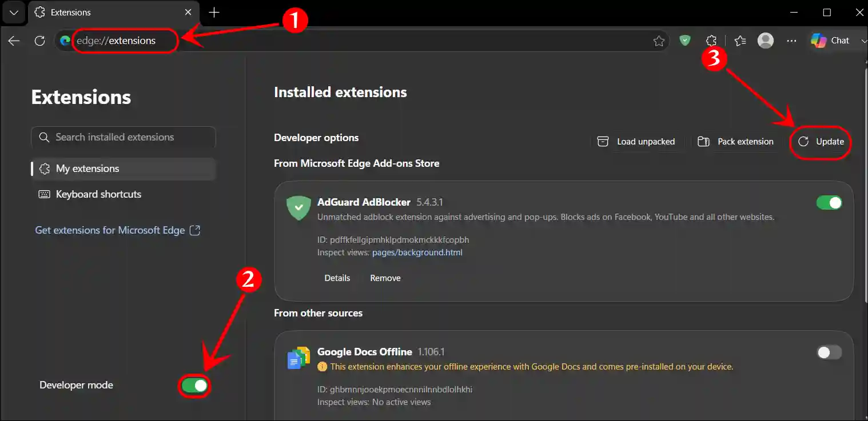Screen dimensions: 868x421
Task: Open the Extensions puzzle icon in toolbar
Action: [x=711, y=41]
